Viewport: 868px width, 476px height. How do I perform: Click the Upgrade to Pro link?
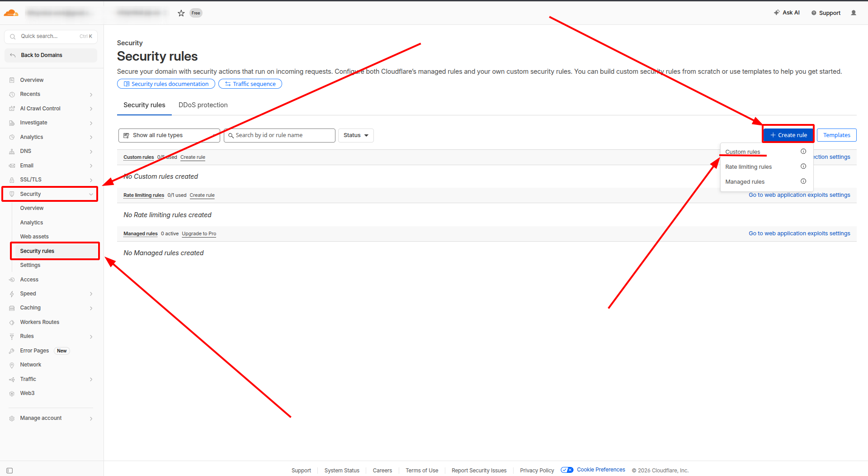pos(199,234)
